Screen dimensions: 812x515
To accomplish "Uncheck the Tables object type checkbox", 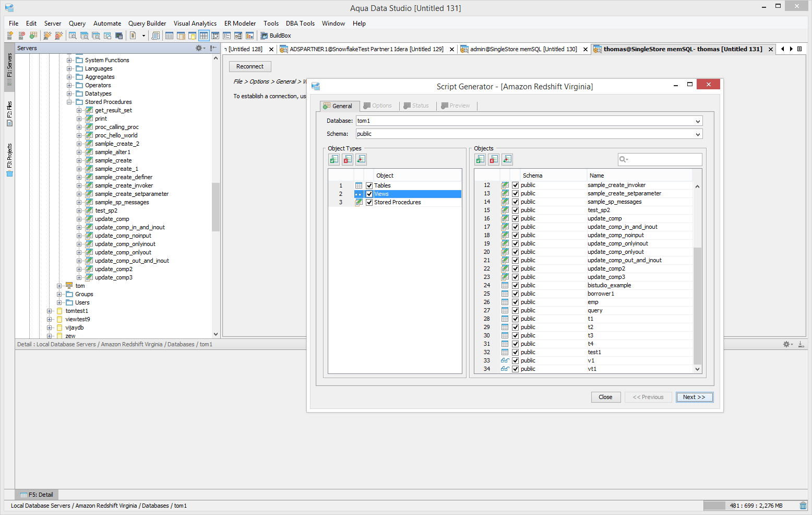I will pyautogui.click(x=369, y=185).
